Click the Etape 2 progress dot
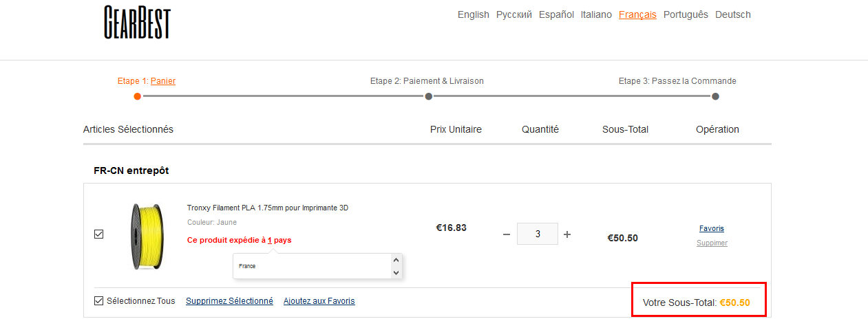This screenshot has width=868, height=330. pyautogui.click(x=428, y=96)
